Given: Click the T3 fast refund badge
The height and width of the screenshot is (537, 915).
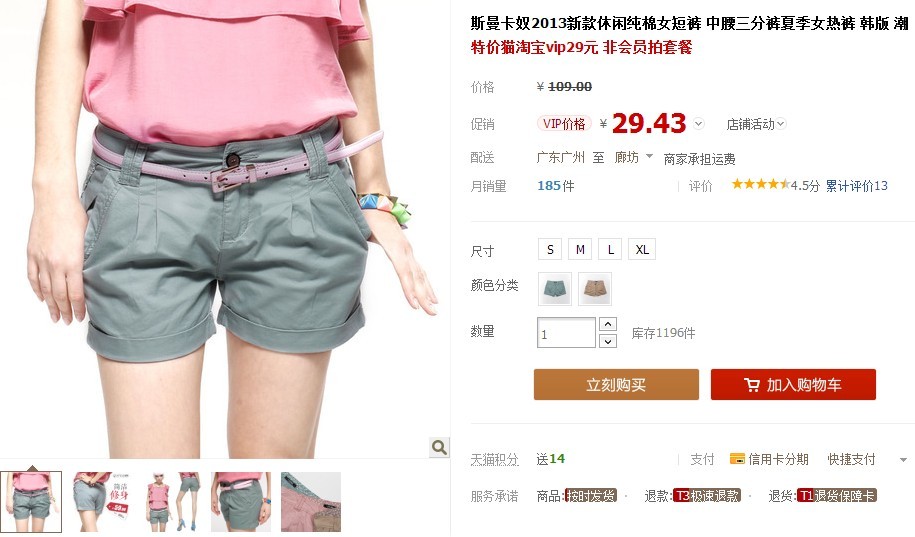Looking at the screenshot, I should click(707, 496).
